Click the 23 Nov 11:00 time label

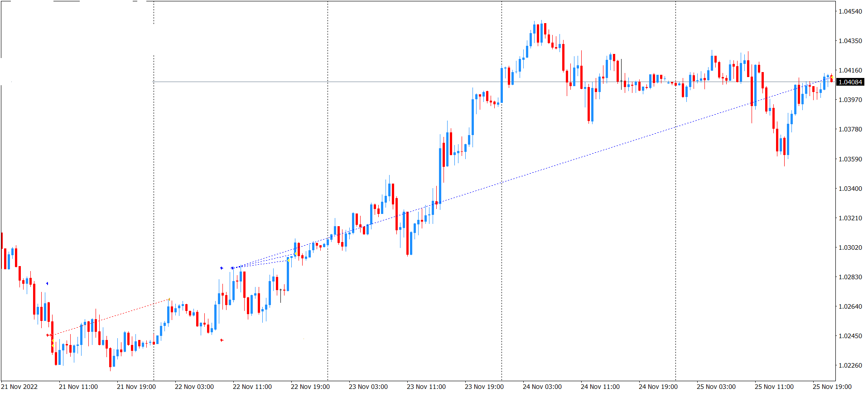[x=426, y=387]
